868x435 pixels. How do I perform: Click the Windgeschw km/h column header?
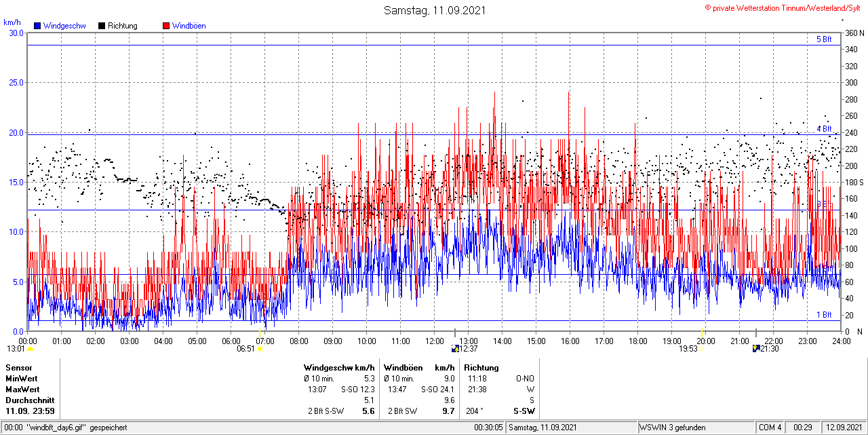pos(339,368)
